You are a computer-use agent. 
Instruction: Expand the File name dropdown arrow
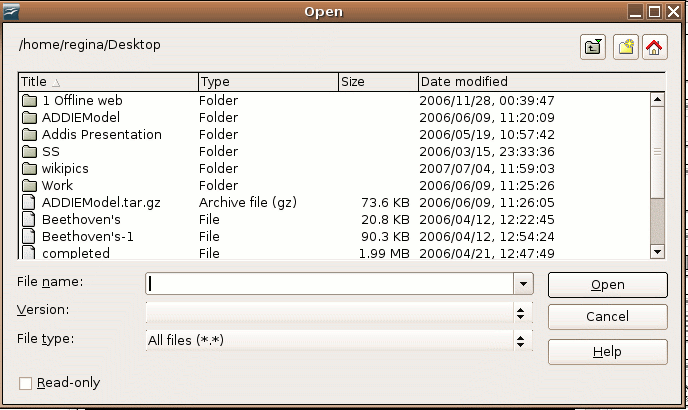(x=523, y=284)
